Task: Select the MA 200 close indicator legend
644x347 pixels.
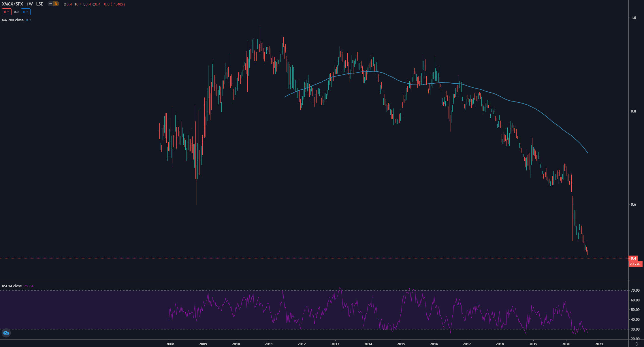Action: [x=13, y=20]
